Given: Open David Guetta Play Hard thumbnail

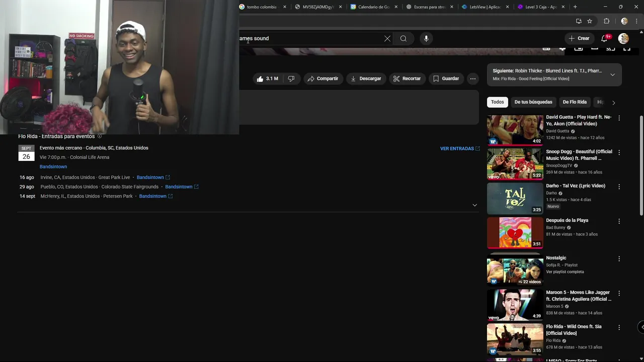Looking at the screenshot, I should 515,130.
